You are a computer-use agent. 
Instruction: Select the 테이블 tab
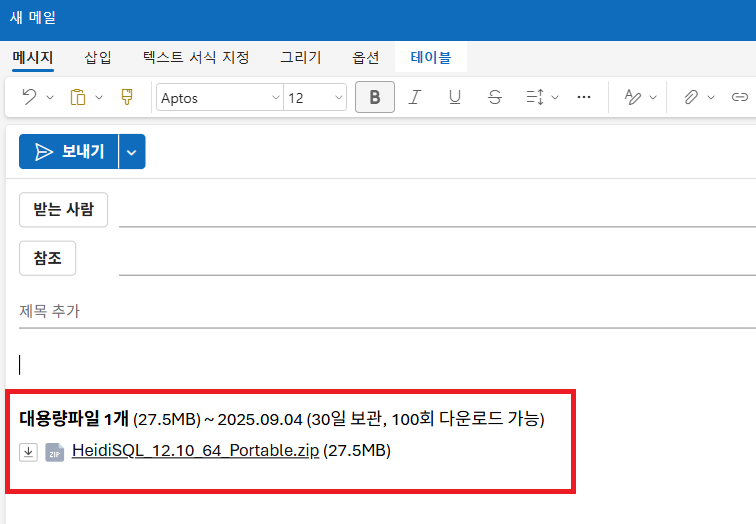coord(431,57)
